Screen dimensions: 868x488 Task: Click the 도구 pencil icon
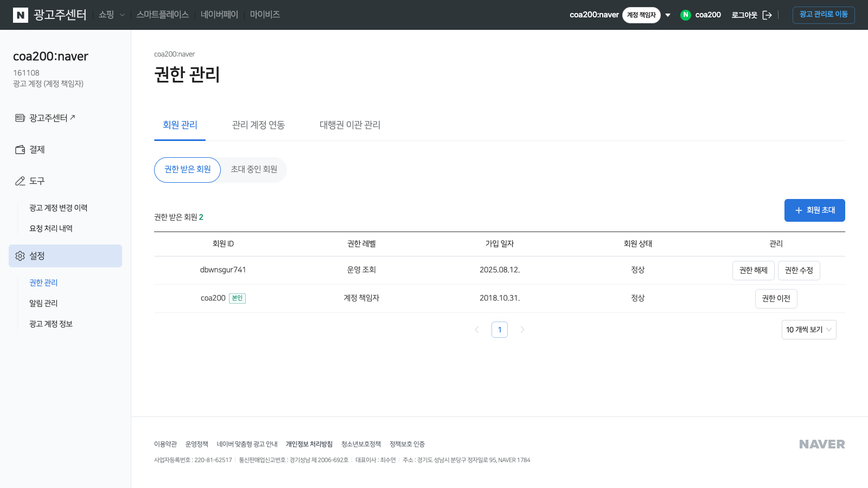20,181
